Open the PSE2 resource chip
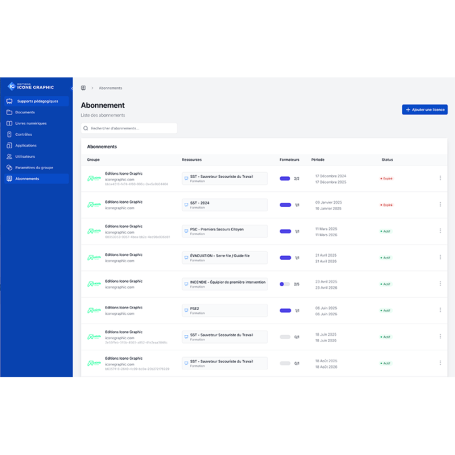This screenshot has height=455, width=455. 225,310
